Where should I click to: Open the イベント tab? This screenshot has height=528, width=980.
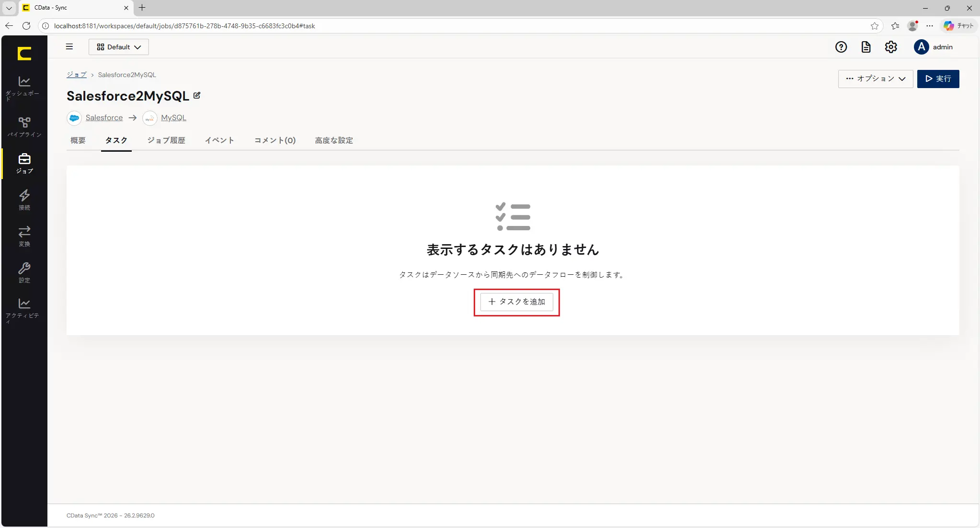[x=220, y=140]
